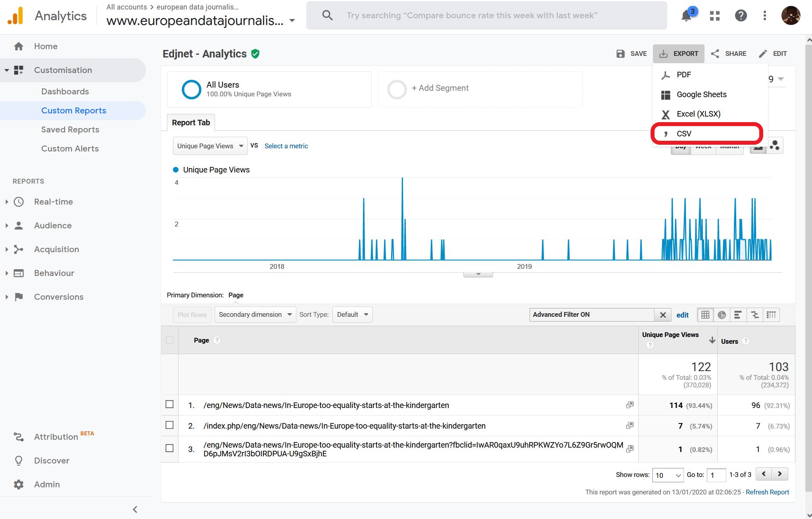Clear the Advanced Filter with X

pyautogui.click(x=662, y=315)
